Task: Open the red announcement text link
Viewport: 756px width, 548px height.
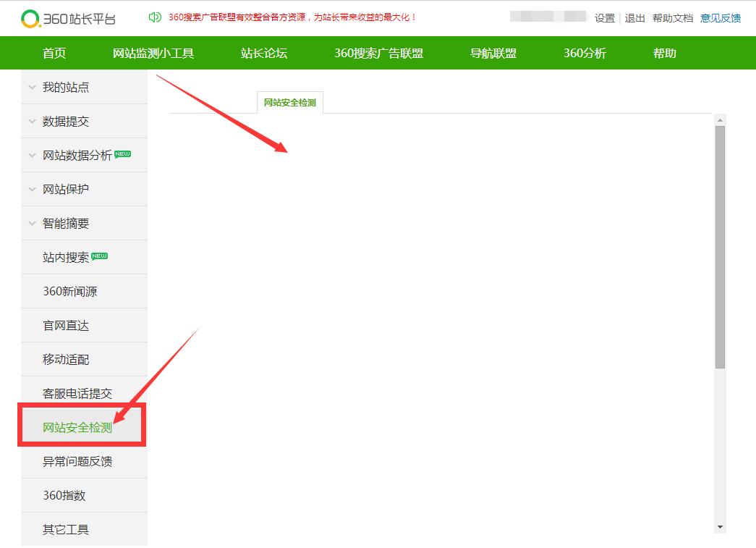Action: tap(292, 17)
